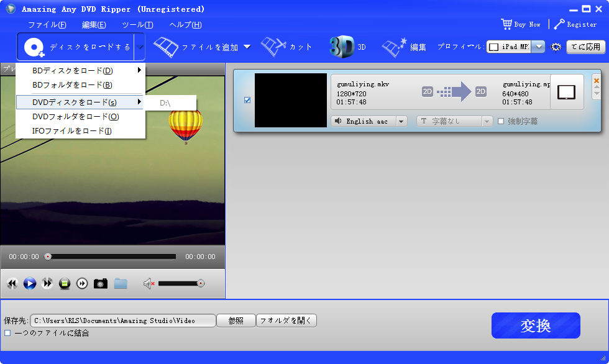Click the next frame button

click(82, 284)
